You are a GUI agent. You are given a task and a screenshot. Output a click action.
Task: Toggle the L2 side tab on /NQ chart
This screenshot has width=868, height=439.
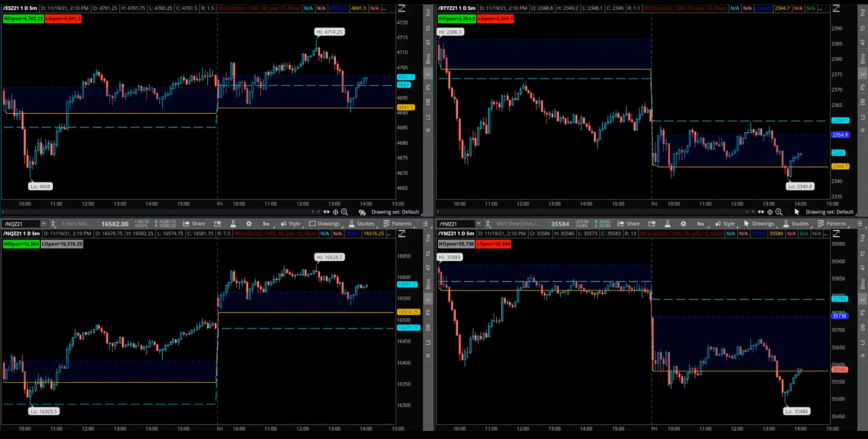(428, 342)
